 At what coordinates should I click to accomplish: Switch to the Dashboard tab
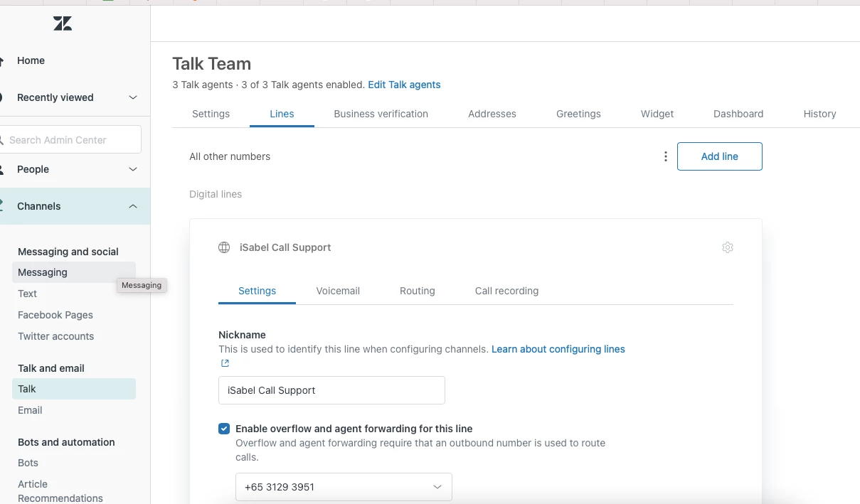coord(738,114)
